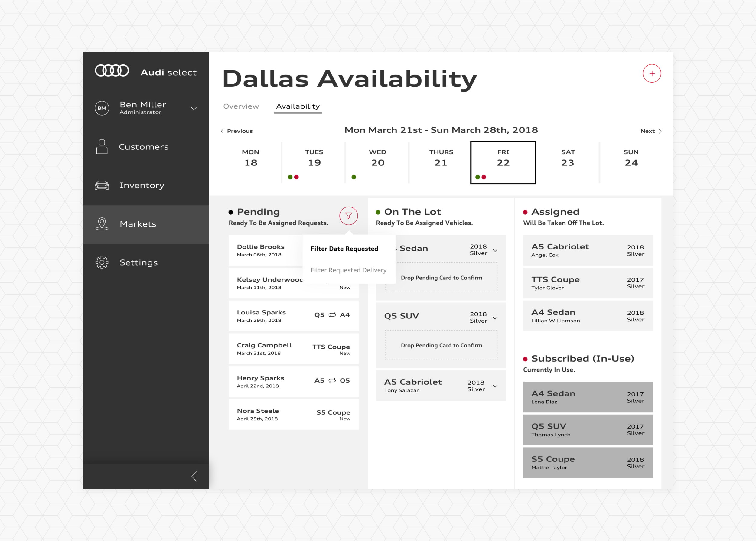Click the Assigned column heading
756x541 pixels.
[556, 212]
